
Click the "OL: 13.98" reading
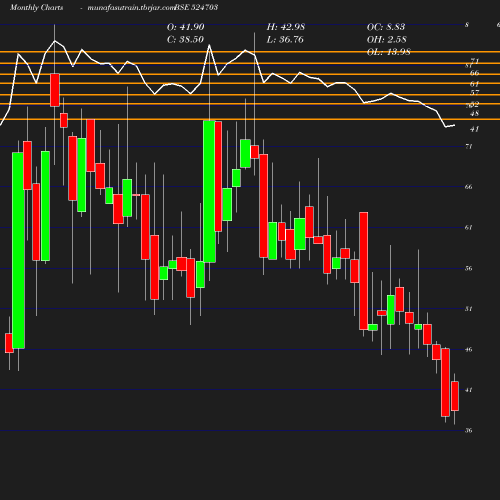(x=389, y=52)
